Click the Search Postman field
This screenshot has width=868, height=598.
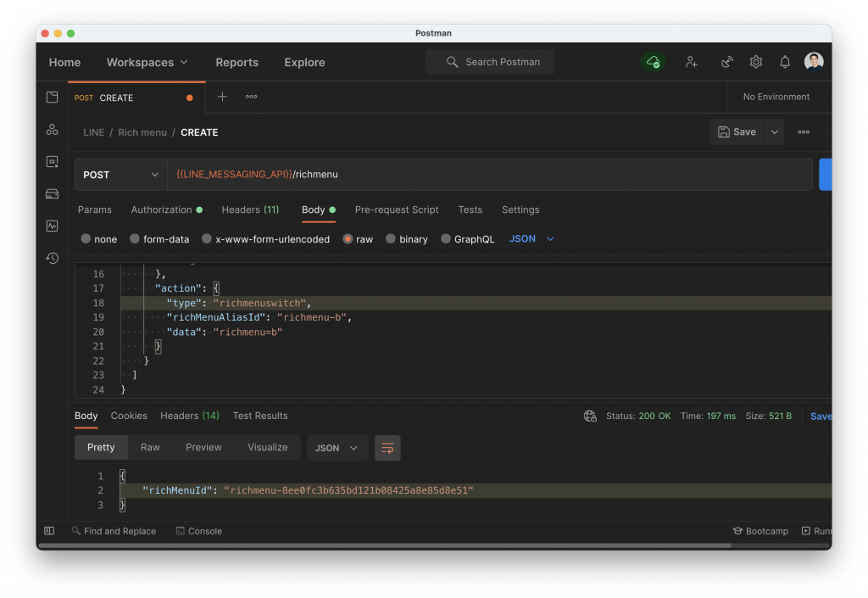490,62
